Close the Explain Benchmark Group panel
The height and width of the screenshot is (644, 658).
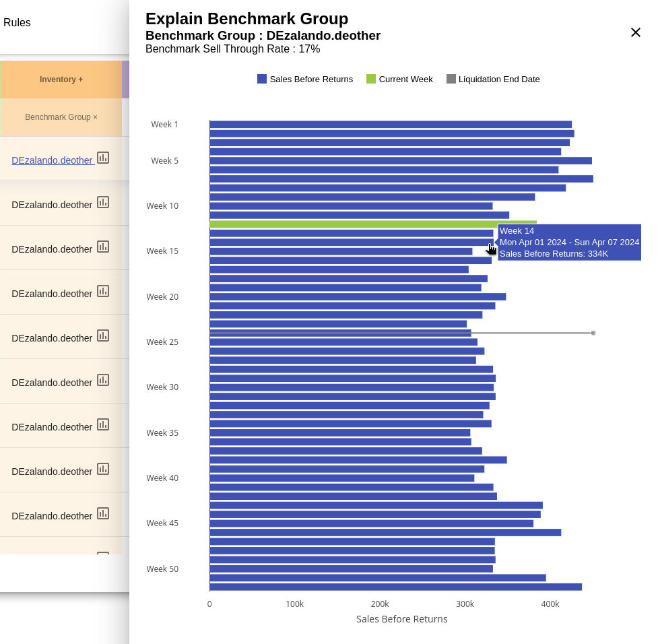tap(635, 32)
